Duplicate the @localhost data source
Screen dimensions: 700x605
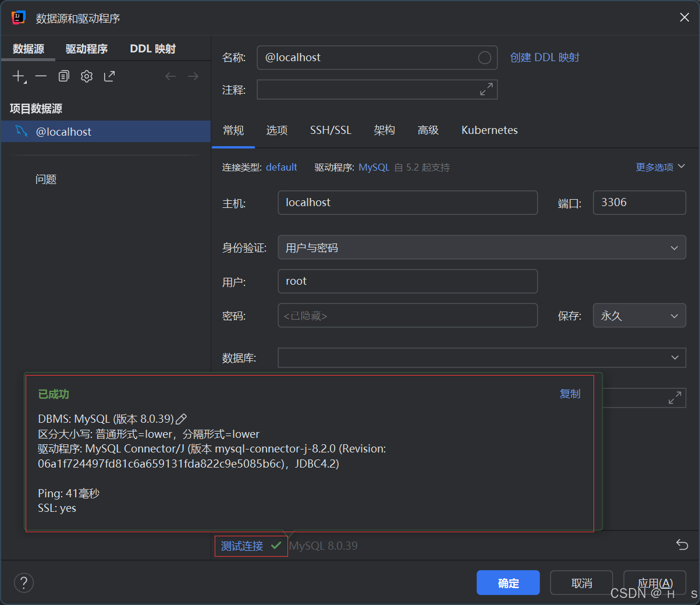click(x=63, y=76)
